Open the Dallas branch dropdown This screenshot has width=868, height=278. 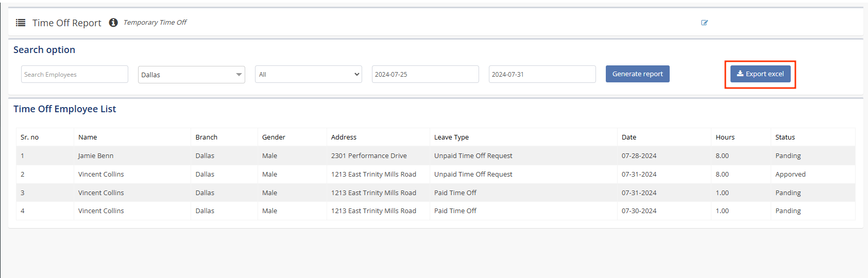click(x=191, y=75)
